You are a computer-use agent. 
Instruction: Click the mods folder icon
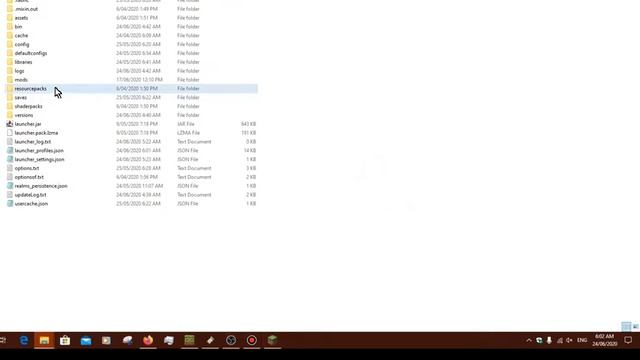point(10,80)
